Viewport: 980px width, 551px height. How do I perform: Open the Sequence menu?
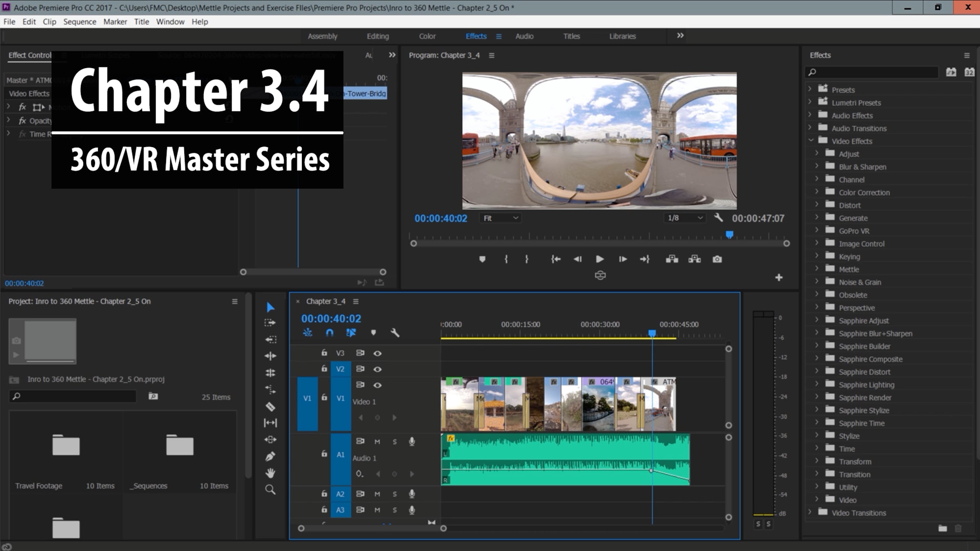pos(80,22)
